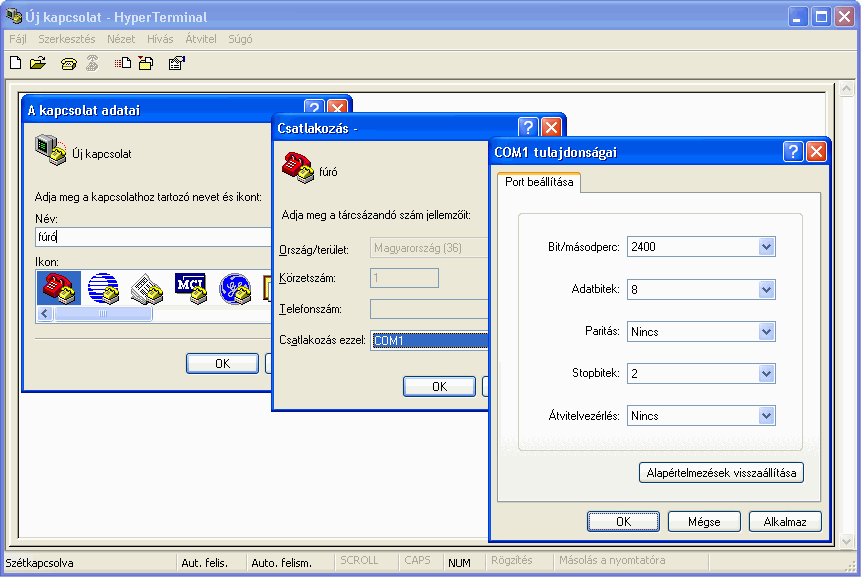Screen dimensions: 861x577
Task: Expand the Átvitelvezérlés dropdown
Action: [766, 416]
